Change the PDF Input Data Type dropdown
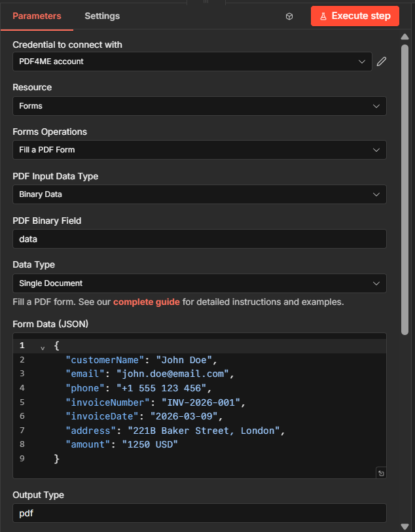 (x=199, y=194)
